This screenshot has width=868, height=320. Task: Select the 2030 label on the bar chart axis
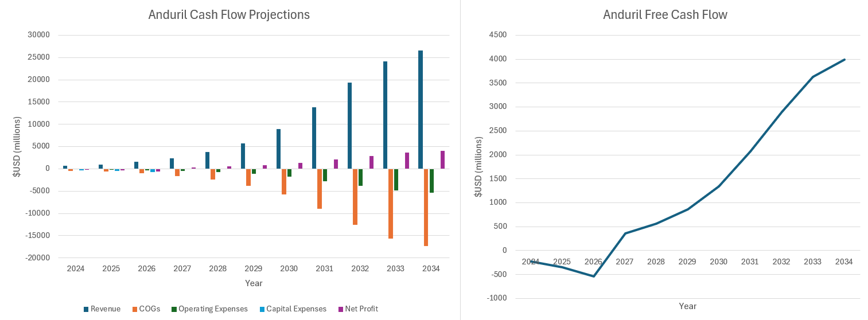click(x=289, y=268)
